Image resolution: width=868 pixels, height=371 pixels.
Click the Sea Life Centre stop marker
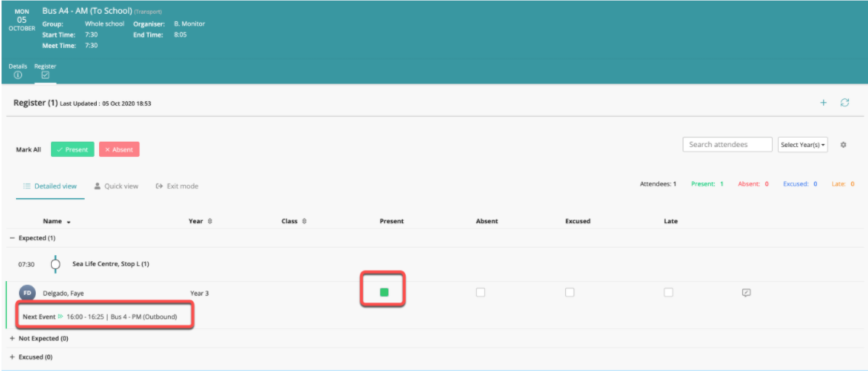tap(56, 264)
